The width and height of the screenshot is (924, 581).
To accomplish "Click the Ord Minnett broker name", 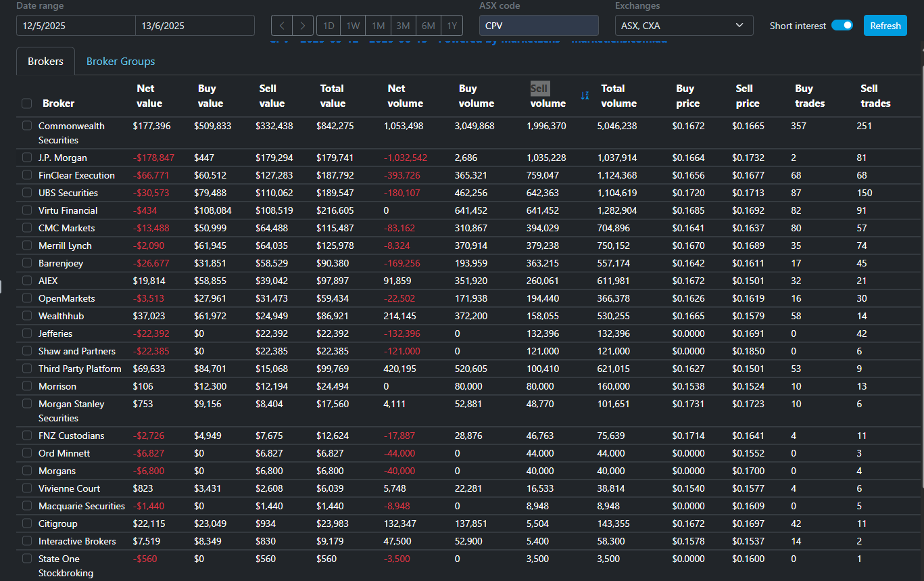I will click(64, 453).
